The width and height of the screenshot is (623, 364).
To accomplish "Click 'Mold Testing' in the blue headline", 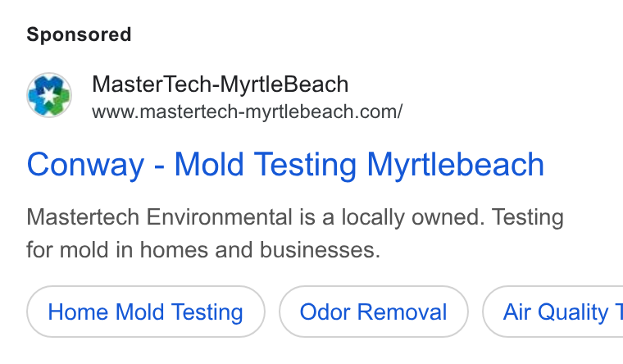I will click(266, 166).
